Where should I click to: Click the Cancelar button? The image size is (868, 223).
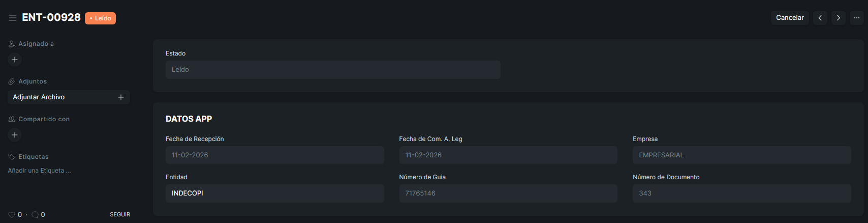click(790, 18)
